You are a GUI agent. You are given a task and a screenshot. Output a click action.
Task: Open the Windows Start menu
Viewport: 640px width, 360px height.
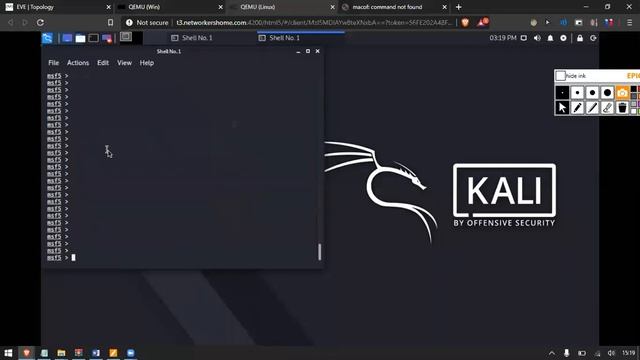pyautogui.click(x=8, y=353)
